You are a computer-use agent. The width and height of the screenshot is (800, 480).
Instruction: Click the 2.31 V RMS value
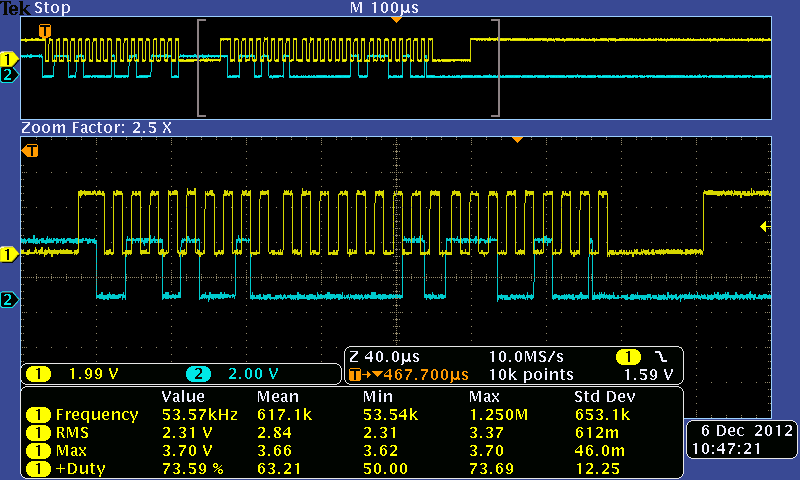tap(187, 433)
